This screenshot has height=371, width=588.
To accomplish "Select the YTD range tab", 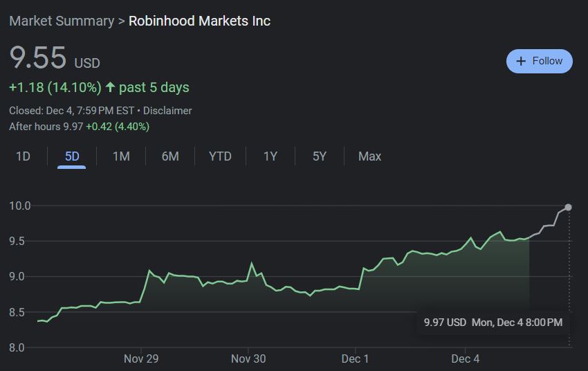I will pyautogui.click(x=220, y=156).
